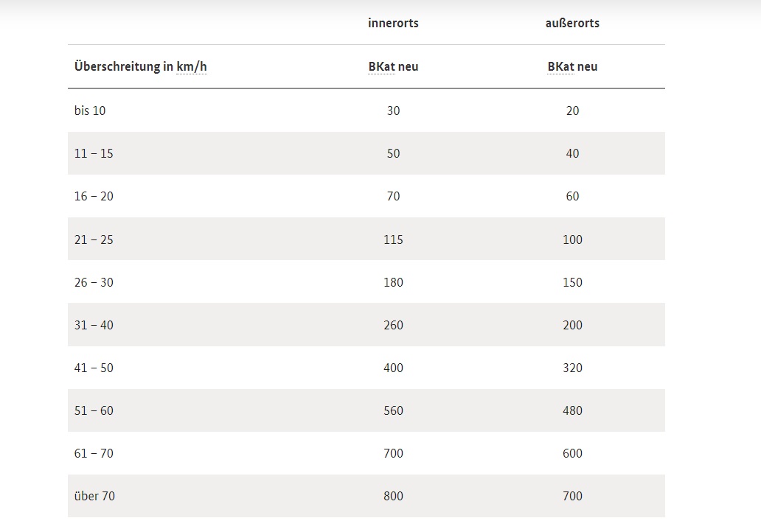Viewport: 761px width, 532px height.
Task: Click the innerorts value 800
Action: click(x=393, y=496)
